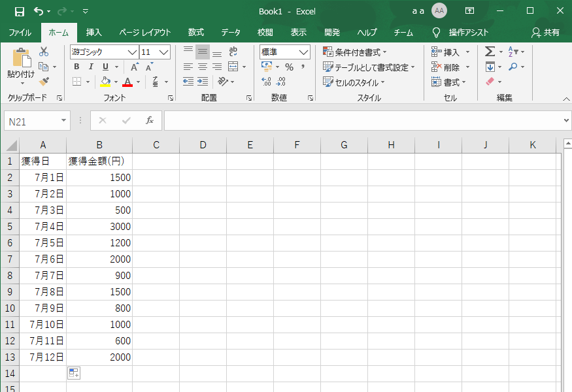Open the セルのスタイル dropdown

click(x=354, y=82)
